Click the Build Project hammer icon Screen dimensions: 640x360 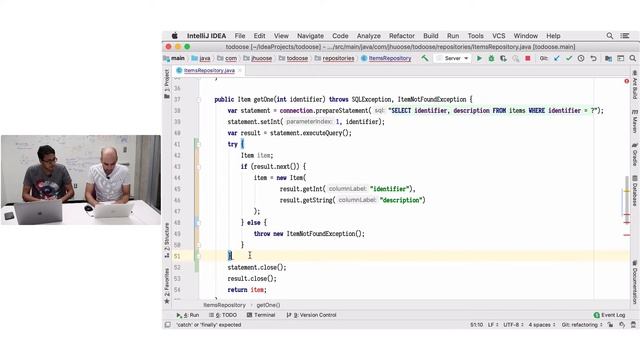(x=425, y=58)
